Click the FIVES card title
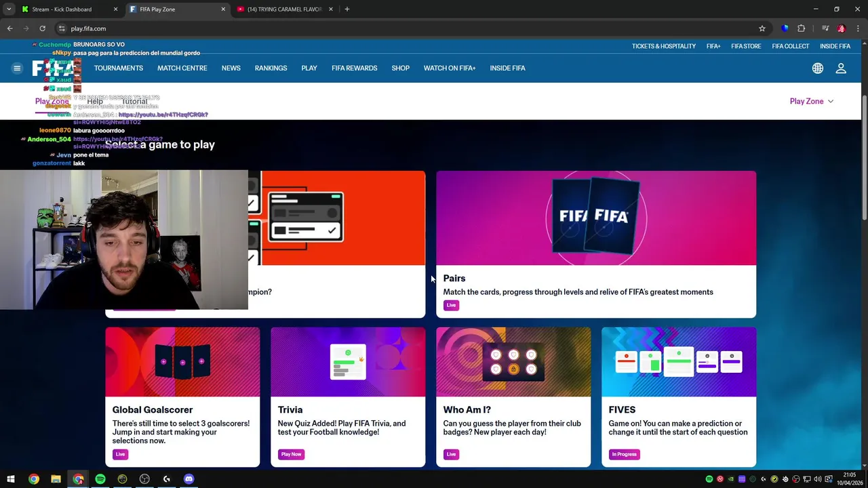 coord(622,410)
